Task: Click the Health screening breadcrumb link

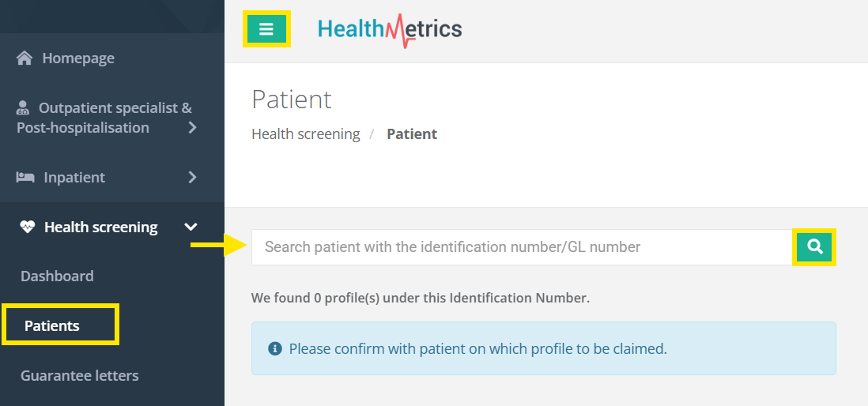Action: (x=305, y=134)
